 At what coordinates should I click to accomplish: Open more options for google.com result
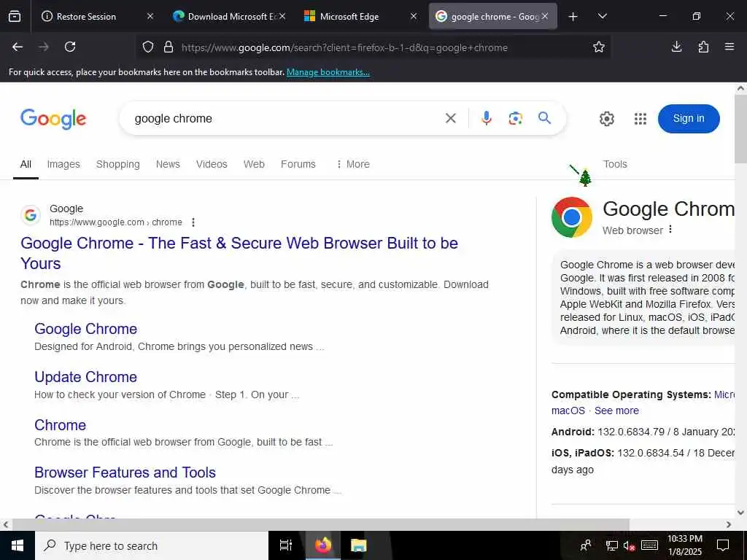tap(193, 222)
